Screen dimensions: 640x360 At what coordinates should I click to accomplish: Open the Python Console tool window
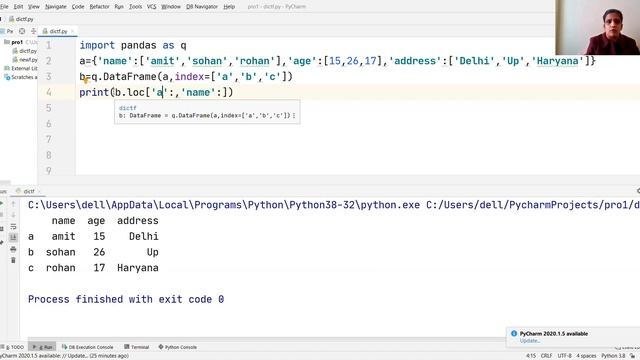178,347
